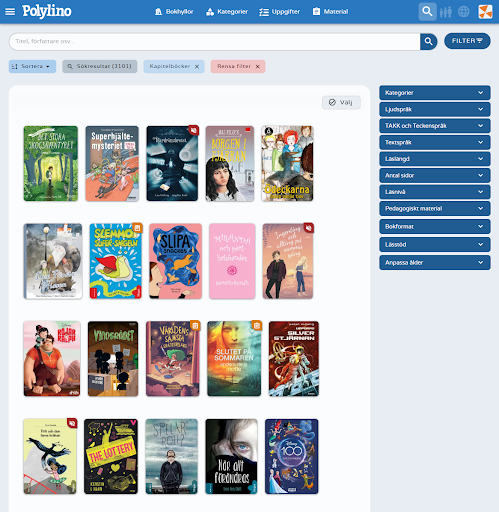Open Disney 100 book cover
Screen dimensions: 499x512
point(291,456)
